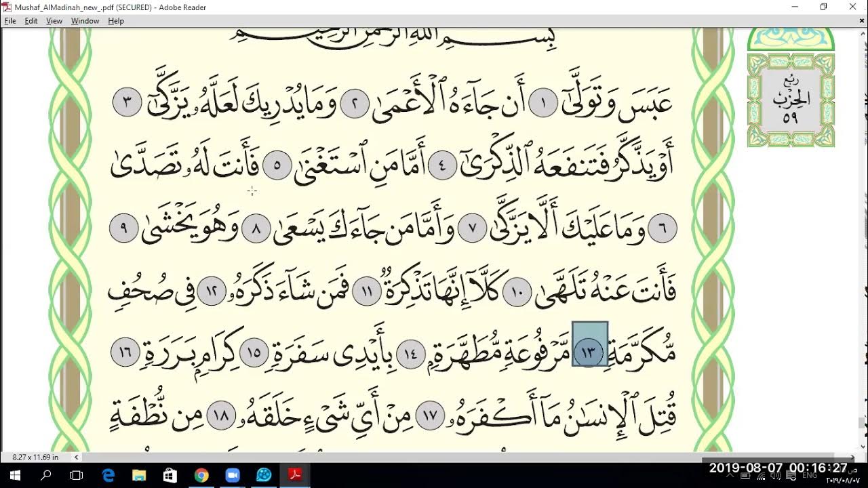Click verse number marker ١٨
The height and width of the screenshot is (488, 868).
(x=221, y=416)
